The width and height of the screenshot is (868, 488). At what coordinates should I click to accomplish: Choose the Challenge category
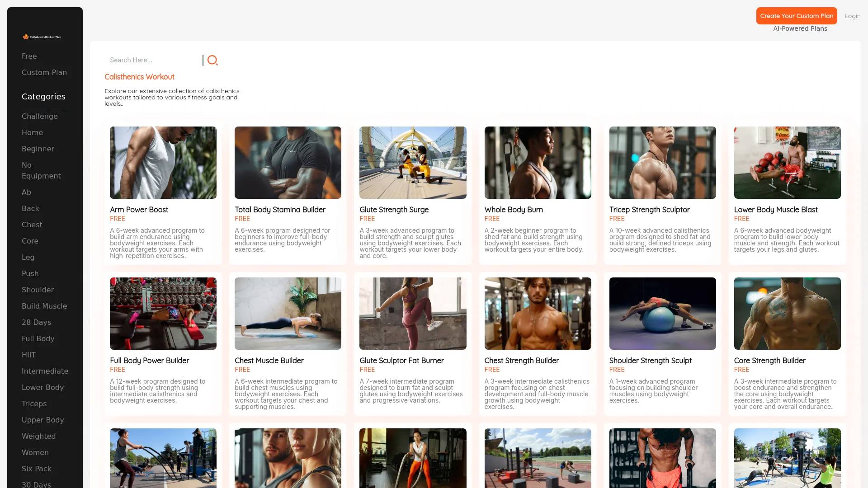coord(40,116)
